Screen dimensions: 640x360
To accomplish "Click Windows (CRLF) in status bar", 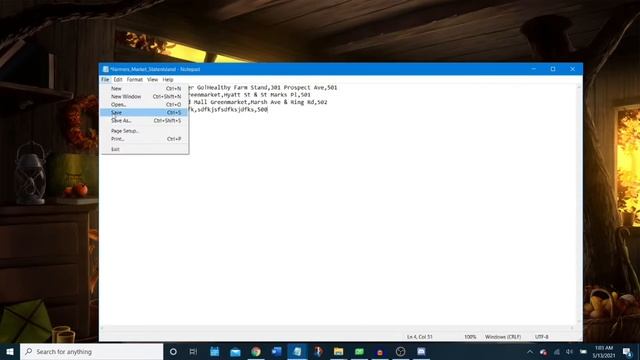I will tap(503, 337).
